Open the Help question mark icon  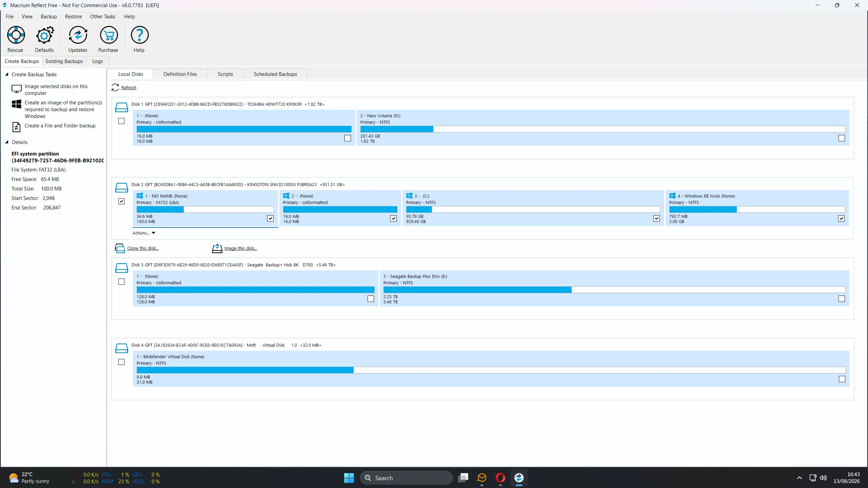coord(139,35)
